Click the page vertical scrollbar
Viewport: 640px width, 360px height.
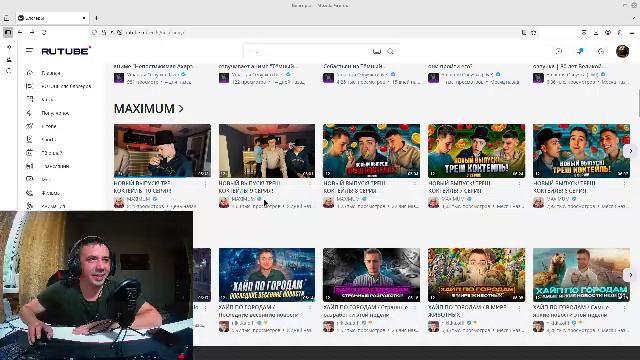click(638, 102)
